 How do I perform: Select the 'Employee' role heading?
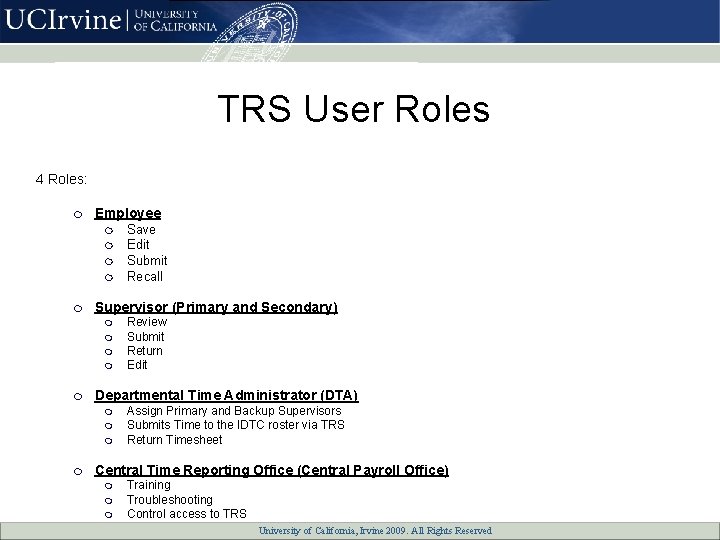(128, 214)
